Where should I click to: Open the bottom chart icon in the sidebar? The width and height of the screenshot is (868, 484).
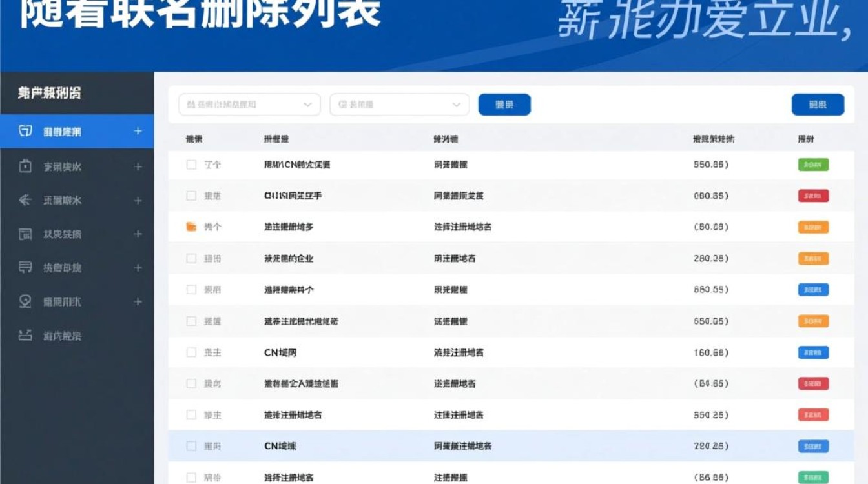click(x=24, y=336)
